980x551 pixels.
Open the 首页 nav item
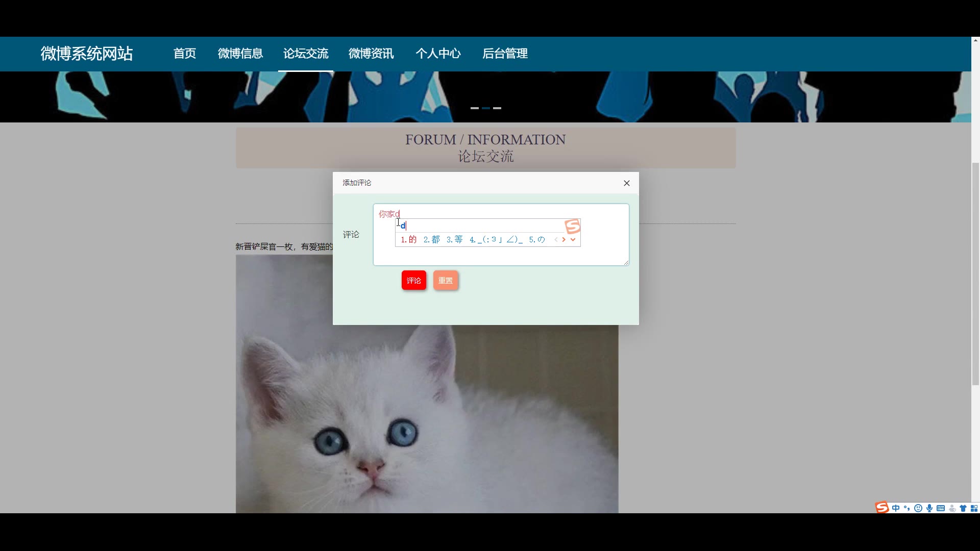coord(185,54)
